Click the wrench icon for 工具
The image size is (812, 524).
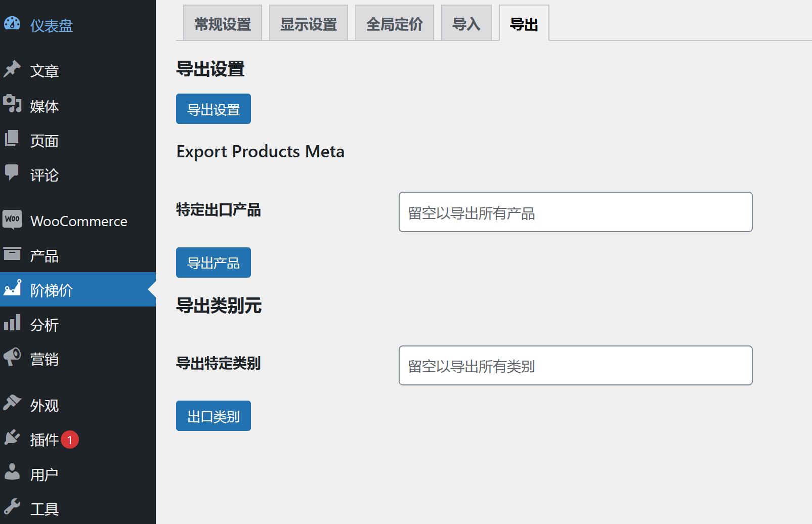tap(12, 507)
